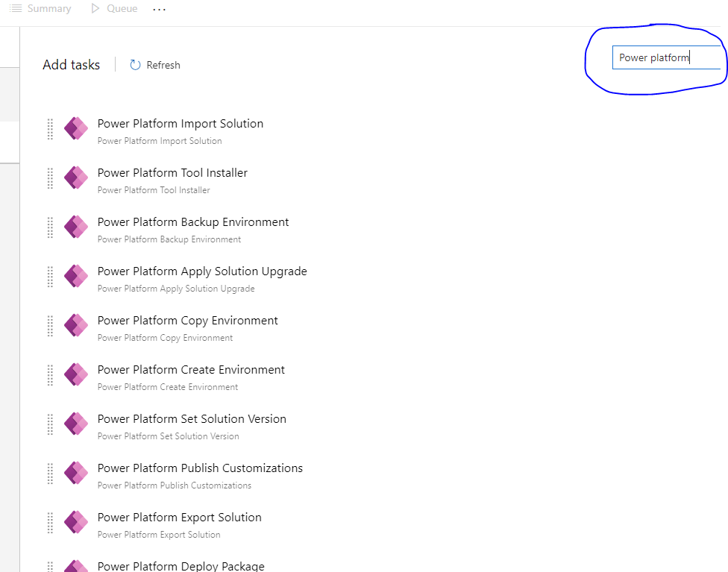Select Power Platform Tool Installer title
The width and height of the screenshot is (728, 572).
point(172,173)
